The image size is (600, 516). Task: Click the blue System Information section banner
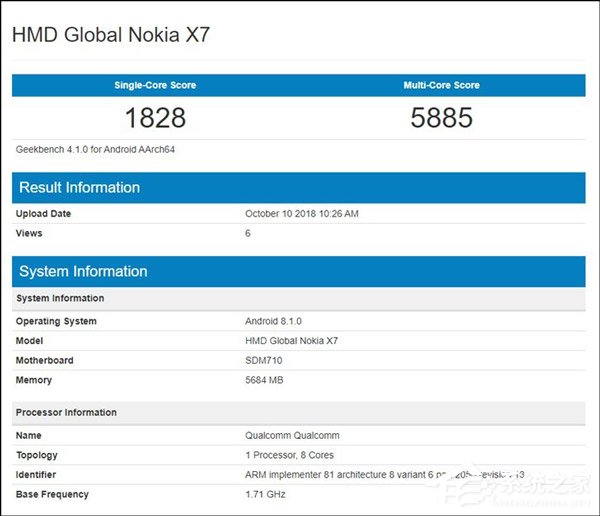point(298,271)
